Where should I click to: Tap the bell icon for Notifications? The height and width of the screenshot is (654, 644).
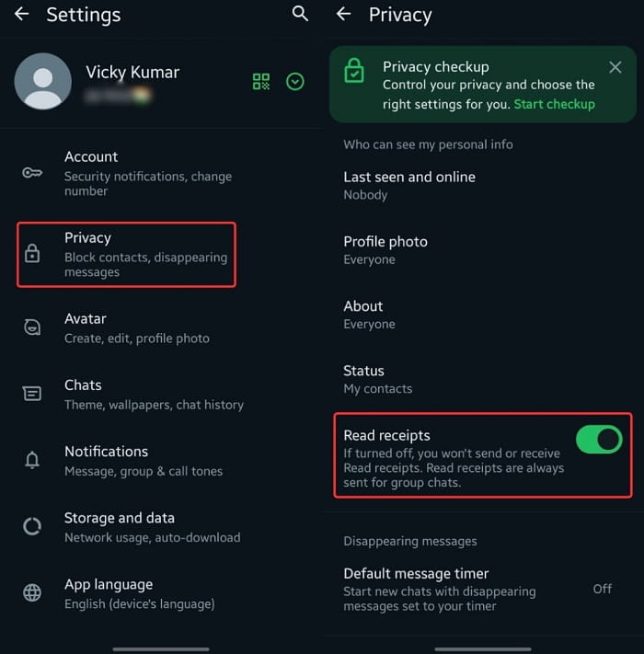[x=32, y=460]
